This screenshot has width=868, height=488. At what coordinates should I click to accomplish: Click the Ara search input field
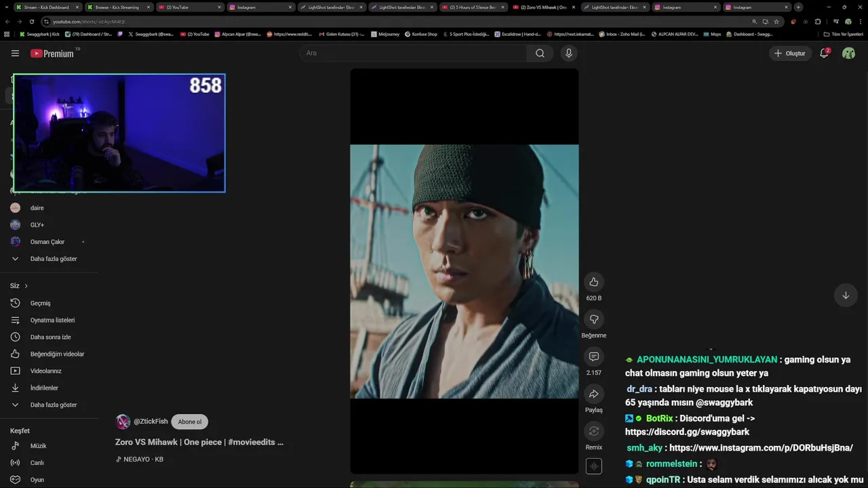tap(413, 53)
